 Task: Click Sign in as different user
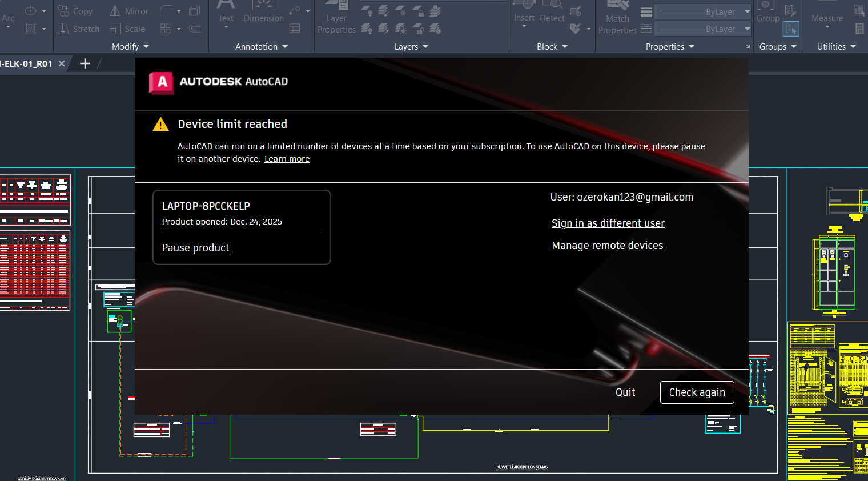click(608, 223)
